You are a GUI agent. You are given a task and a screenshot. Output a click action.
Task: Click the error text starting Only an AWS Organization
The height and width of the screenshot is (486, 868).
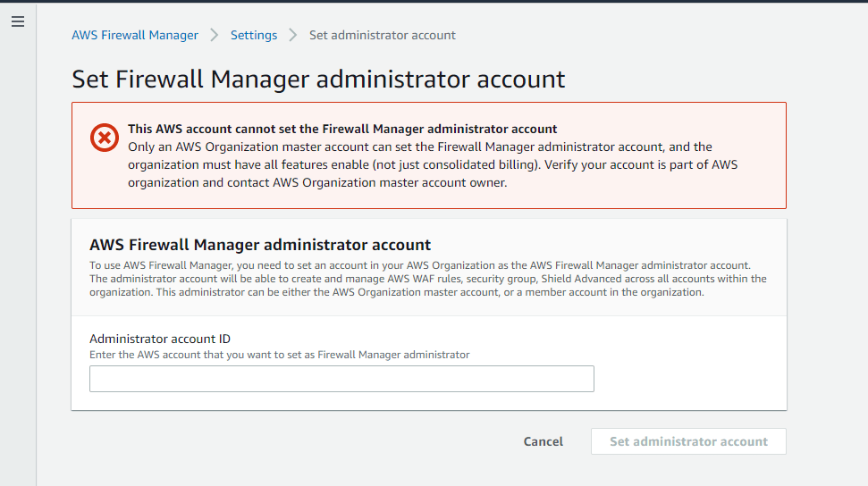433,164
